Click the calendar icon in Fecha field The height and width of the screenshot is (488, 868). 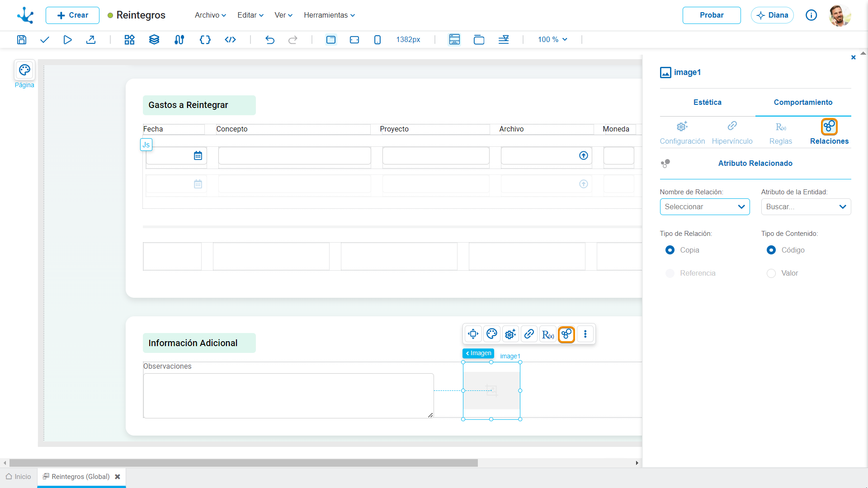(x=198, y=156)
